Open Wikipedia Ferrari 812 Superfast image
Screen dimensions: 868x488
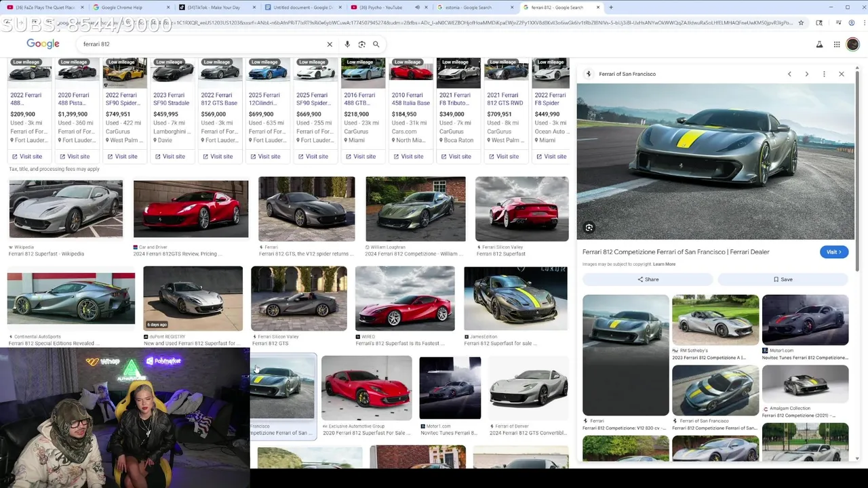point(66,210)
